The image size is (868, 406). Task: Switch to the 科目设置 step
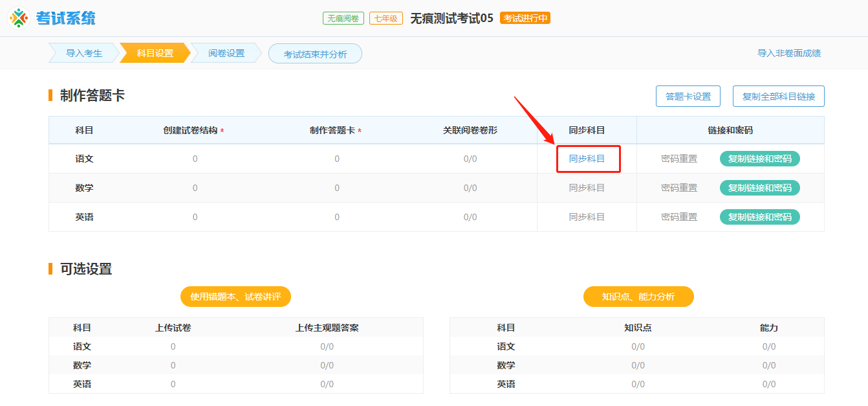(x=155, y=52)
